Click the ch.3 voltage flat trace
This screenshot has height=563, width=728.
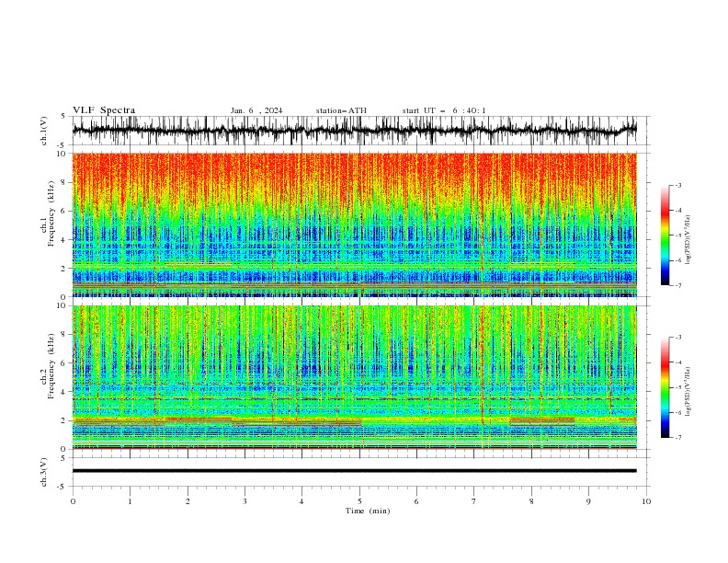tap(355, 471)
